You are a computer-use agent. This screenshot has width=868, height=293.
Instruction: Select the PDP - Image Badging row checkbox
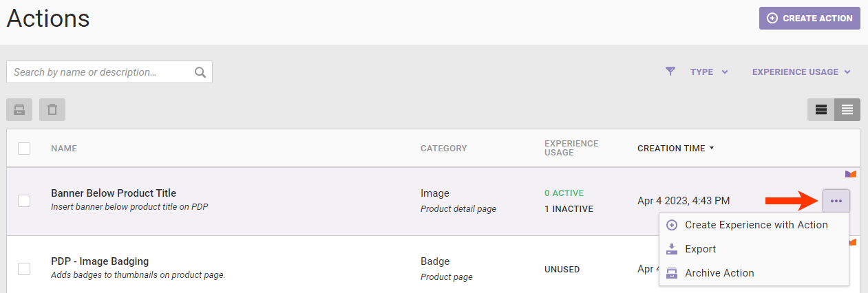pyautogui.click(x=24, y=269)
